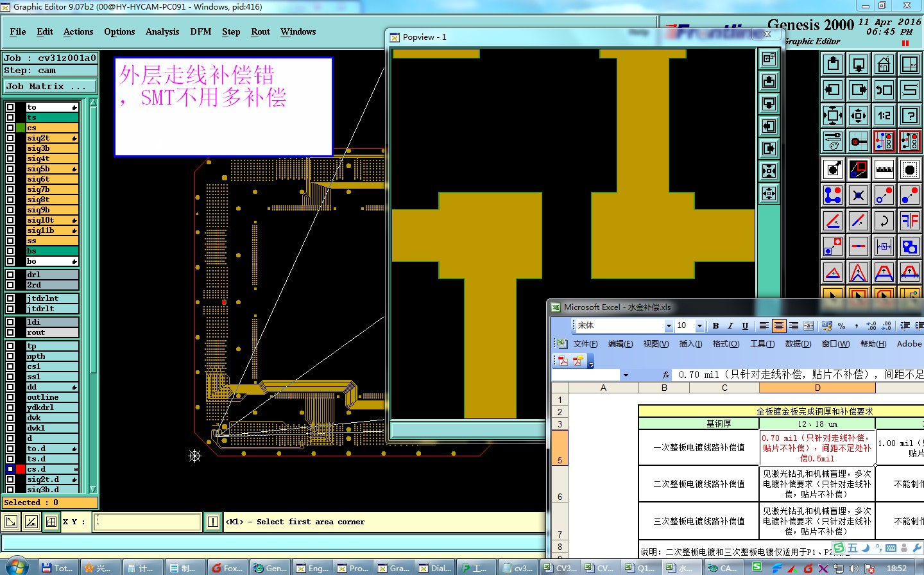The height and width of the screenshot is (575, 924).
Task: Toggle Italic in Excel toolbar
Action: [730, 326]
